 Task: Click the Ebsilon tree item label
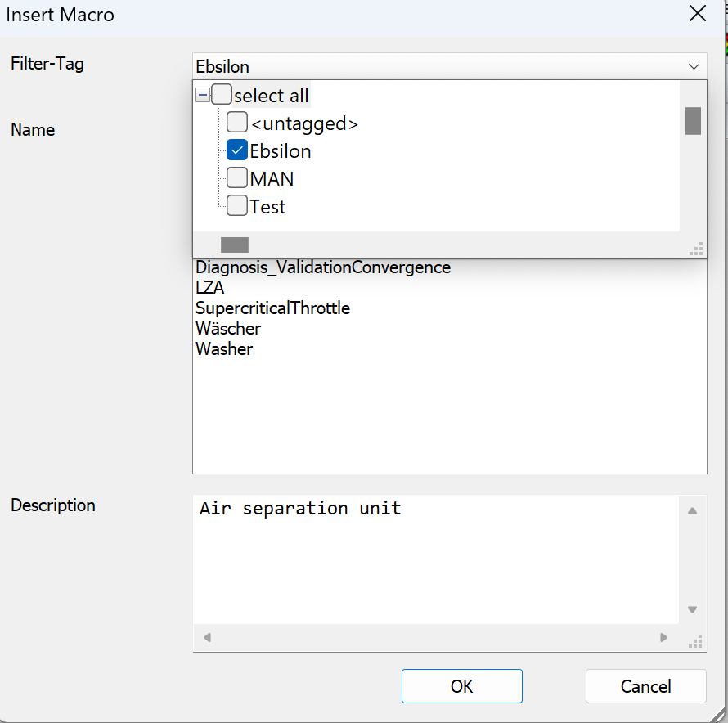click(281, 151)
